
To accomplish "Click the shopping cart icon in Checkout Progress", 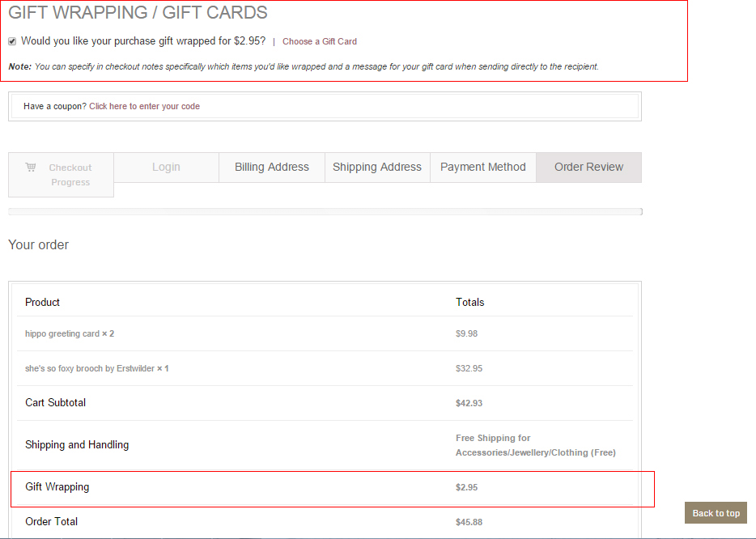I will (x=31, y=167).
